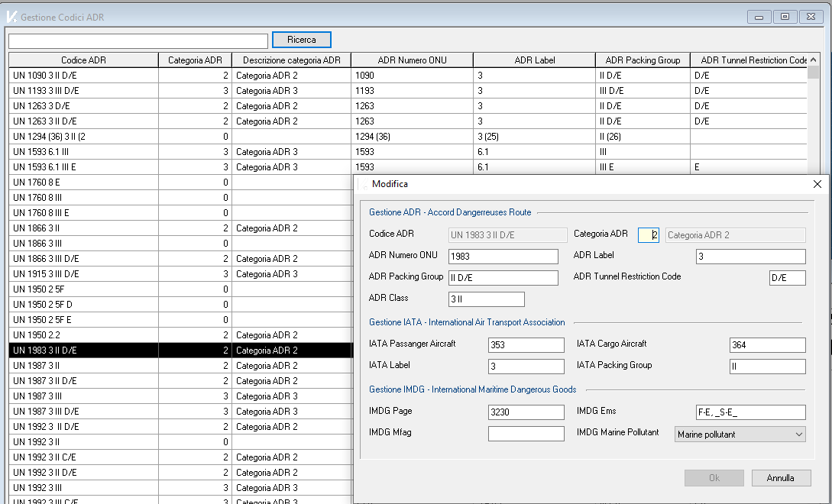Select the ADR Tunnel Restriction Code field

pyautogui.click(x=787, y=278)
